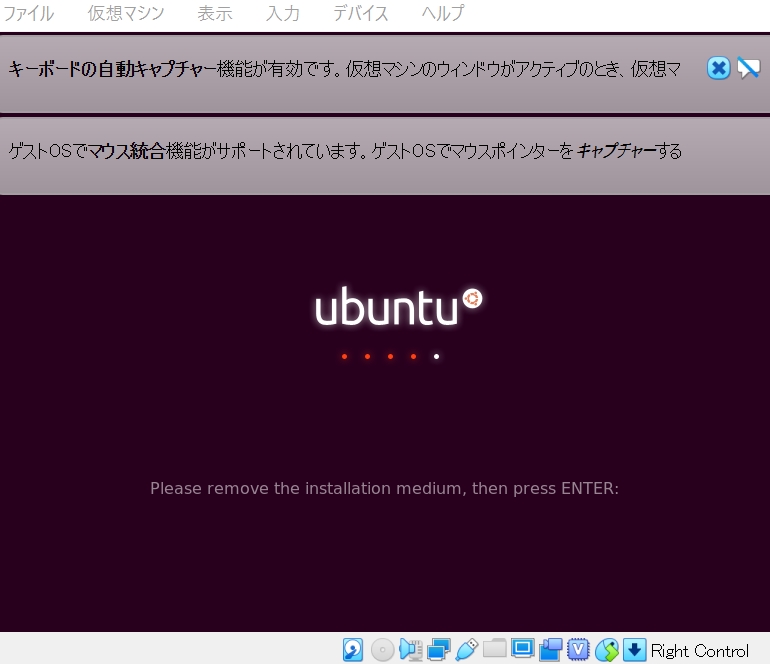Open the ファイル menu
770x664 pixels.
click(28, 13)
